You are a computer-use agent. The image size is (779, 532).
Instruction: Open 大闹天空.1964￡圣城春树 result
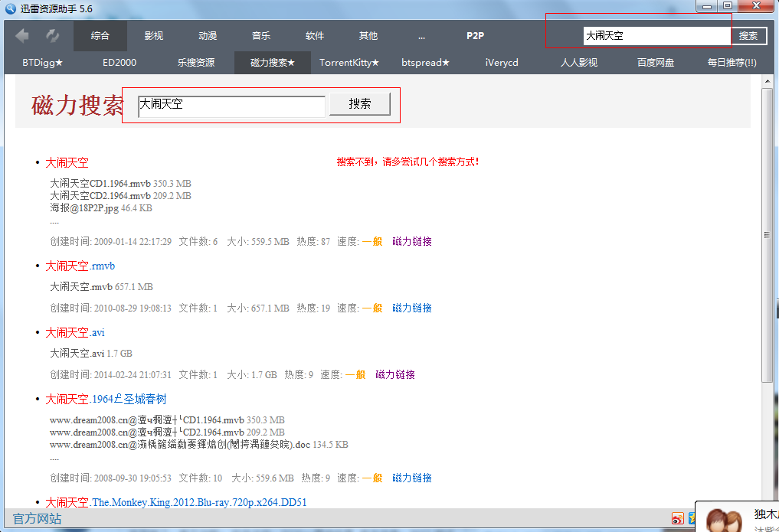(106, 399)
